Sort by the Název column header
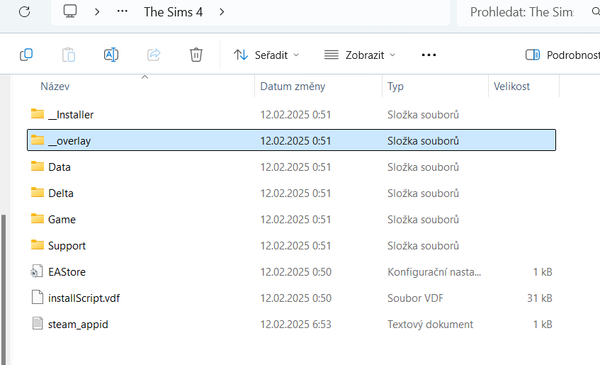The width and height of the screenshot is (600, 365). click(x=55, y=86)
